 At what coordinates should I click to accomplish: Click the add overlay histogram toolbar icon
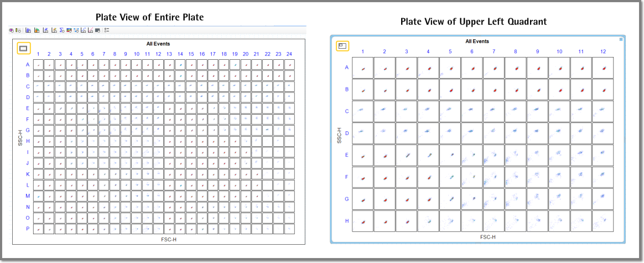(x=37, y=30)
